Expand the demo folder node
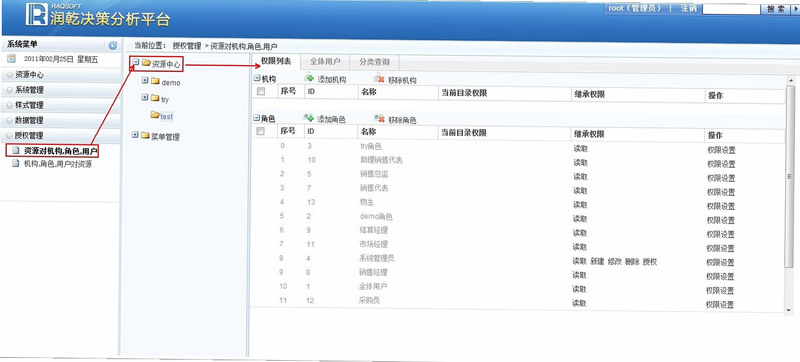Screen dimensions: 800x362 click(145, 81)
